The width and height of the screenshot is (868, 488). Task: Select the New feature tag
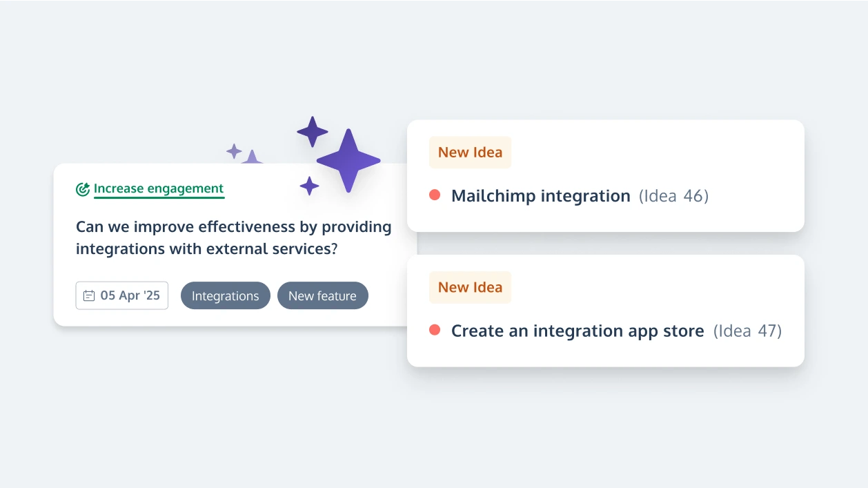point(323,295)
